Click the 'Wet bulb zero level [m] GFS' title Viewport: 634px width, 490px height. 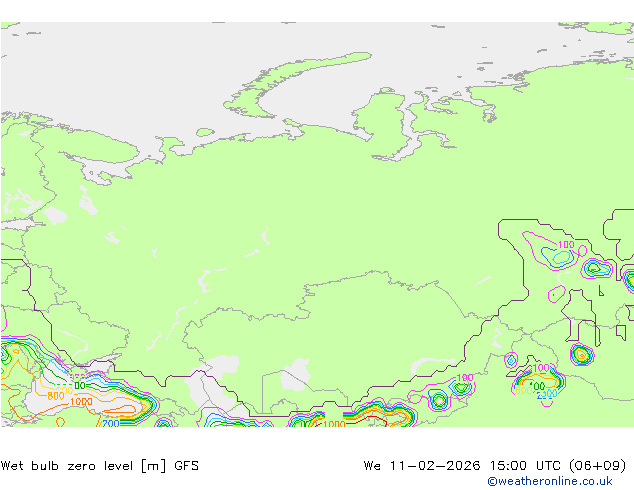coord(99,466)
